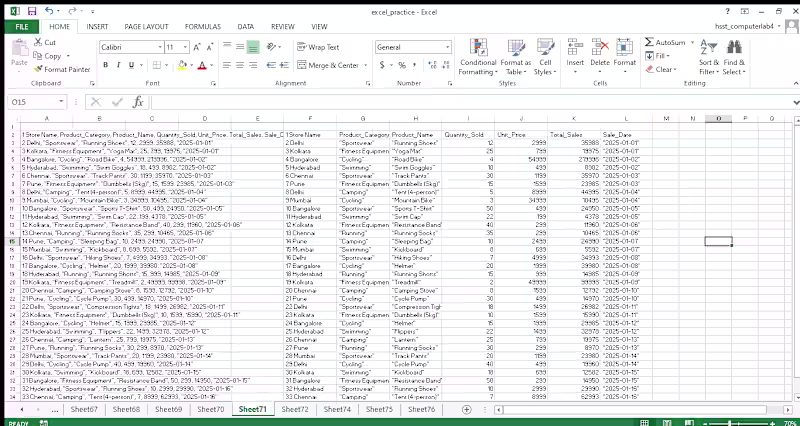800x426 pixels.
Task: Switch to the INSERT ribbon tab
Action: pyautogui.click(x=97, y=27)
